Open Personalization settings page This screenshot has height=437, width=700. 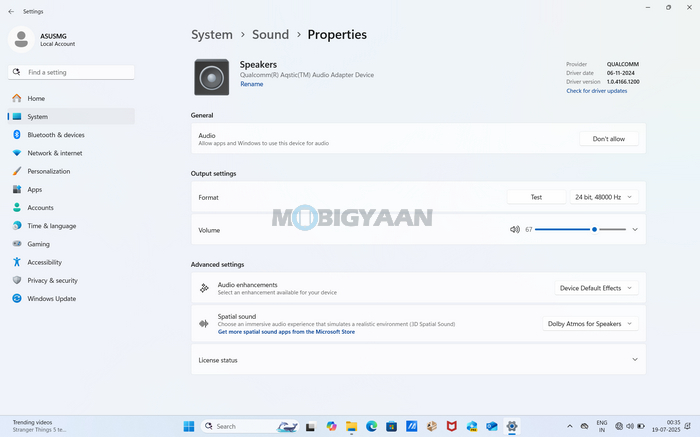click(71, 171)
